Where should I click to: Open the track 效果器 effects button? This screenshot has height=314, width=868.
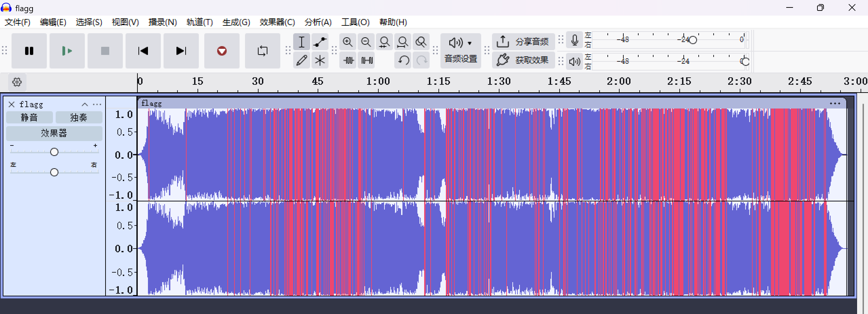click(x=54, y=133)
